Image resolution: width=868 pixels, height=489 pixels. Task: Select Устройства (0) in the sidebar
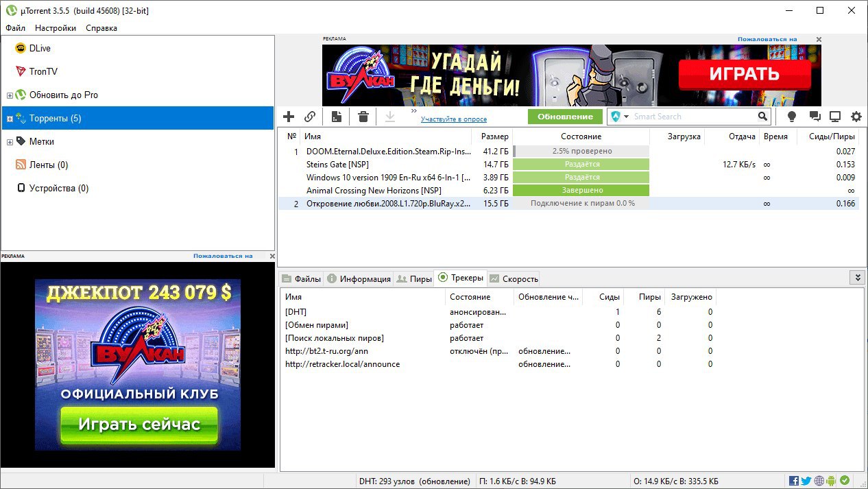pyautogui.click(x=59, y=188)
